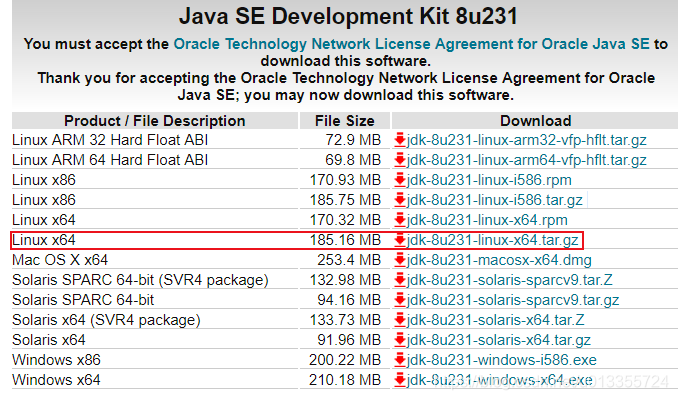Download jdk-8u231-windows-x64.exe link
The width and height of the screenshot is (678, 400).
pyautogui.click(x=499, y=380)
